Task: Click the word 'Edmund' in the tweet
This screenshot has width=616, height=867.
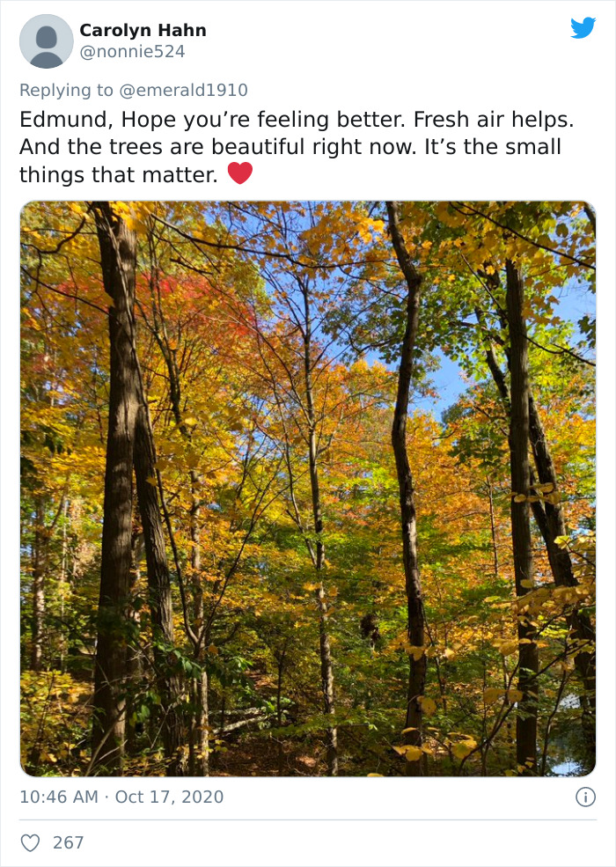Action: [x=63, y=120]
